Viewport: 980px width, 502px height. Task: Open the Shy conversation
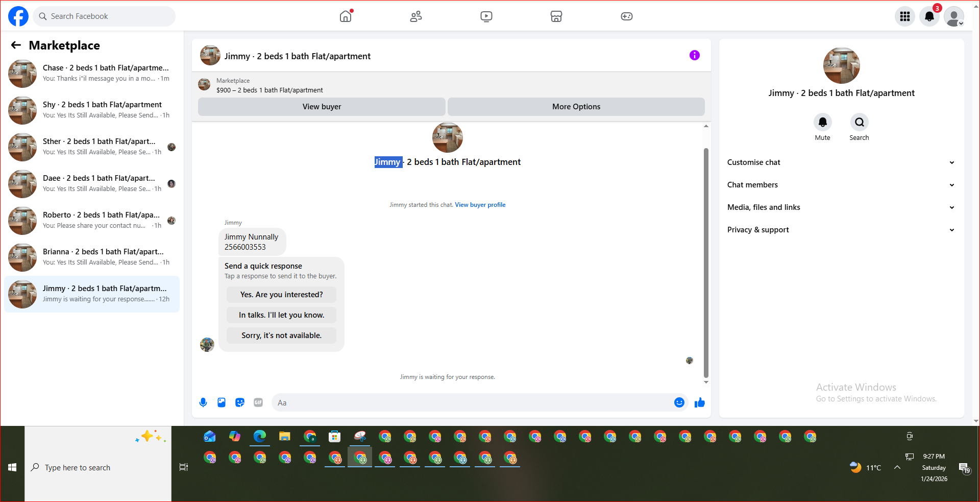tap(92, 110)
